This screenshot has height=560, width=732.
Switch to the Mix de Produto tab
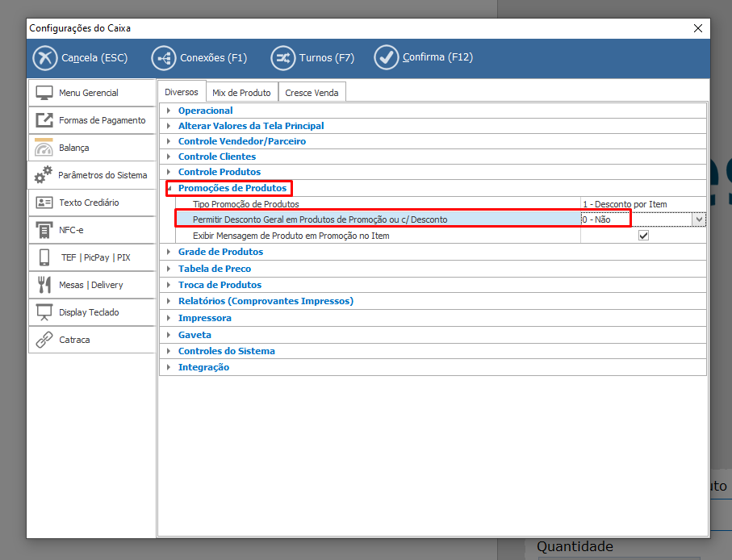point(241,93)
